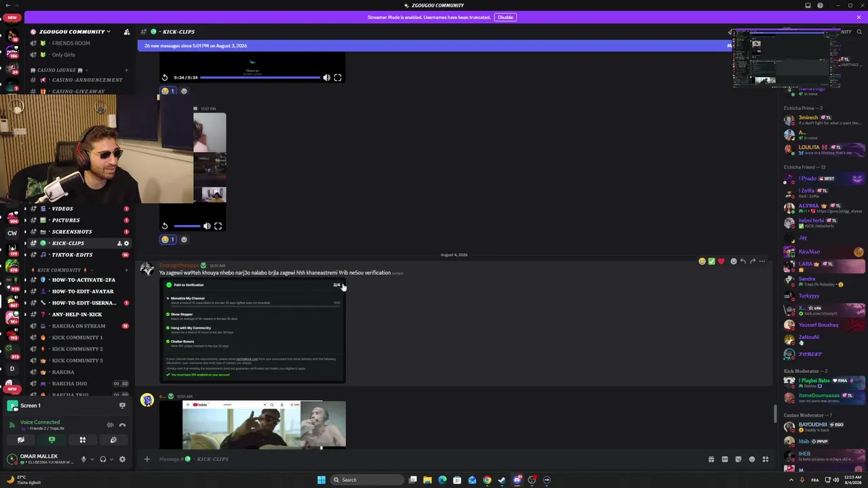Disconnect from the voice channel
Image resolution: width=868 pixels, height=488 pixels.
pyautogui.click(x=122, y=425)
